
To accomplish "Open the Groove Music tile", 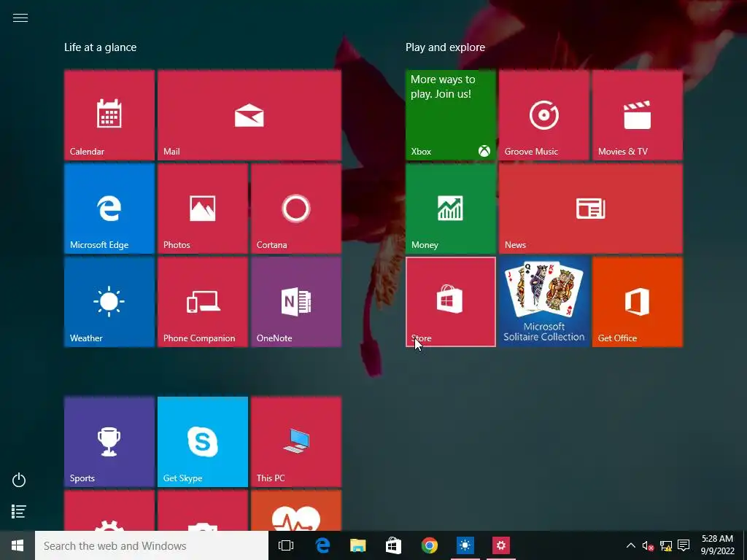I will [x=544, y=115].
